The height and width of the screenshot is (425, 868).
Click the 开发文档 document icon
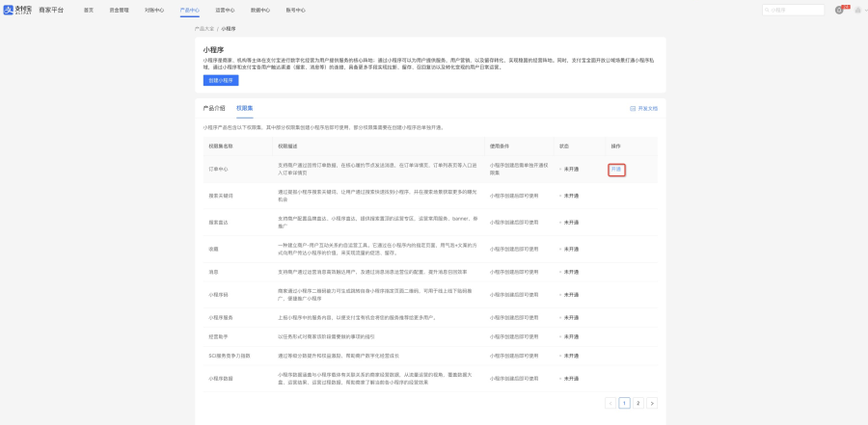coord(633,109)
